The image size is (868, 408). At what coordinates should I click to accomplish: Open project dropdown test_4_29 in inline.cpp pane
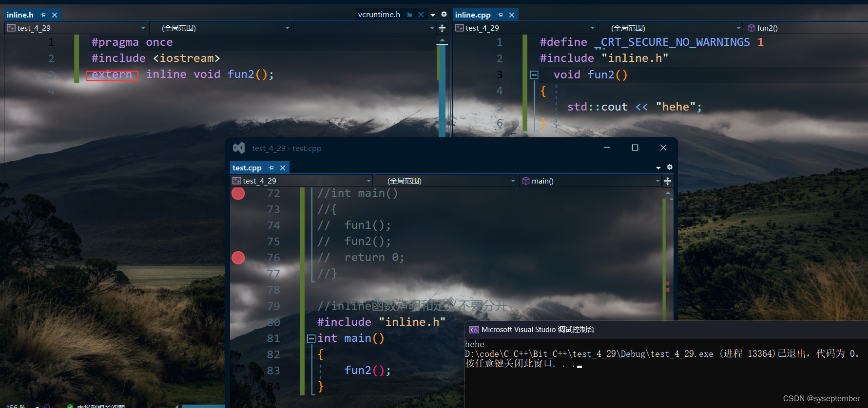525,28
